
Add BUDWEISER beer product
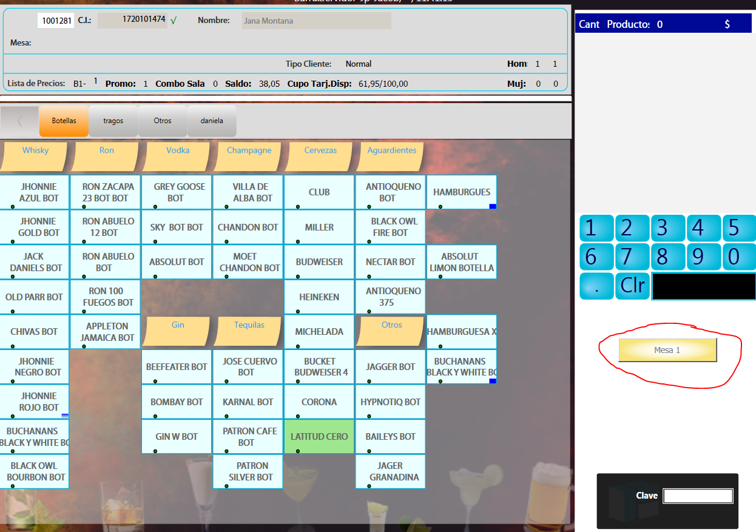click(x=319, y=262)
